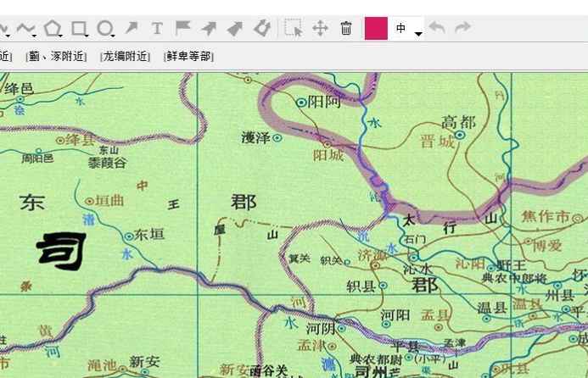This screenshot has width=588, height=378.
Task: Open the 中 size dropdown
Action: pos(407,29)
